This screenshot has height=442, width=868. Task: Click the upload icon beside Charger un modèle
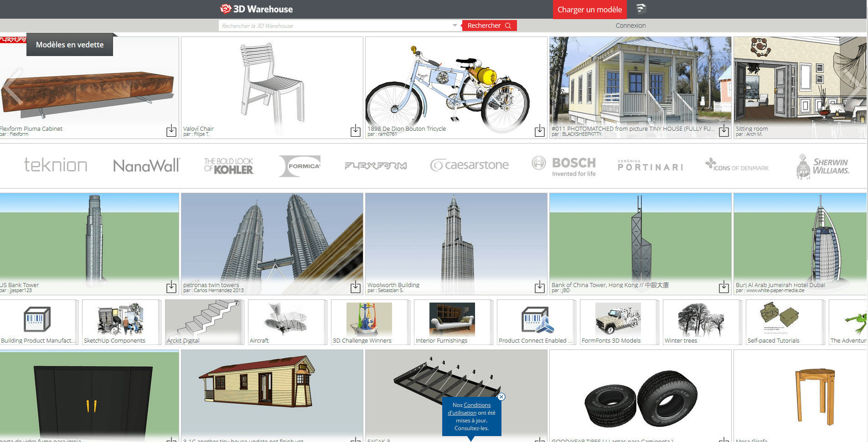(641, 9)
